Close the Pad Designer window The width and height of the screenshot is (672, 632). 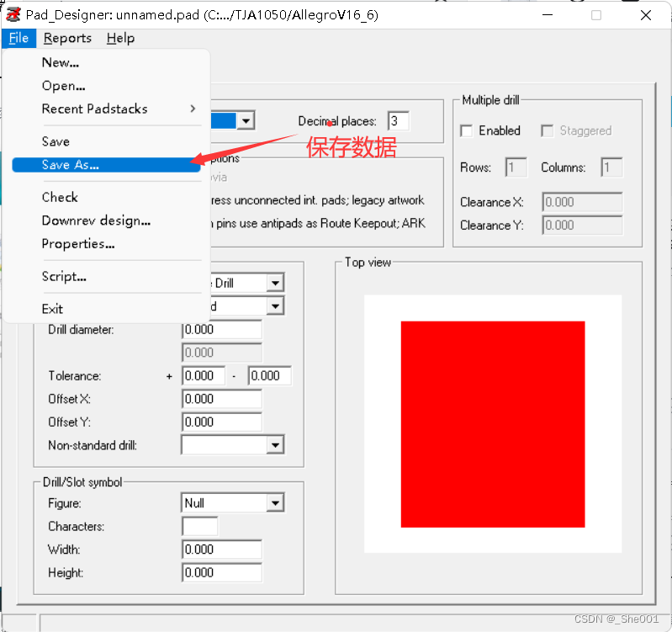click(x=646, y=15)
